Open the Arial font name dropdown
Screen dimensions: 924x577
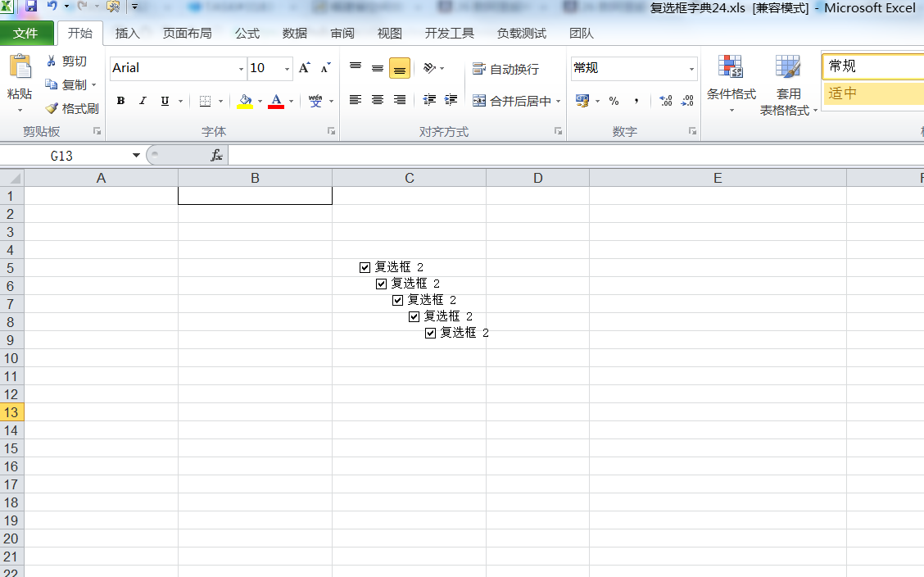tap(241, 69)
